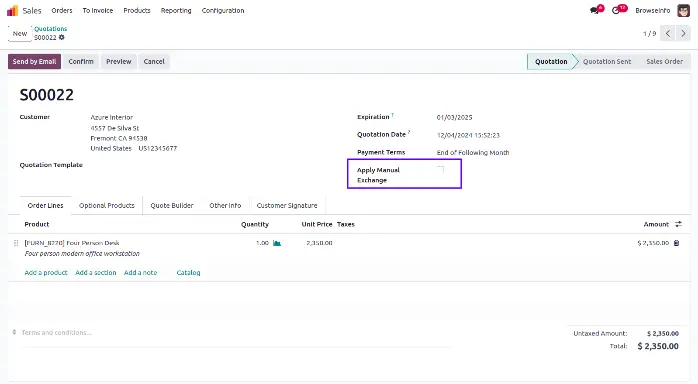Open the Sales app home icon

(x=12, y=10)
